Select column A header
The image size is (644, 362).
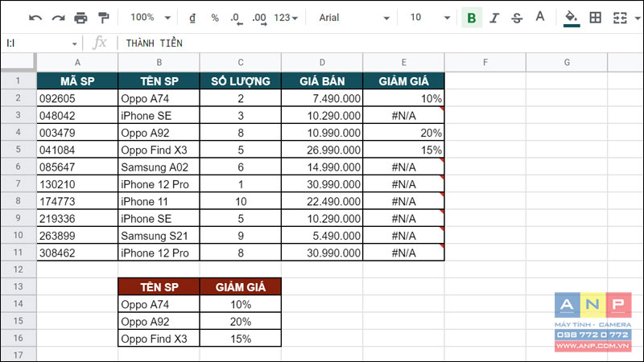pyautogui.click(x=77, y=63)
